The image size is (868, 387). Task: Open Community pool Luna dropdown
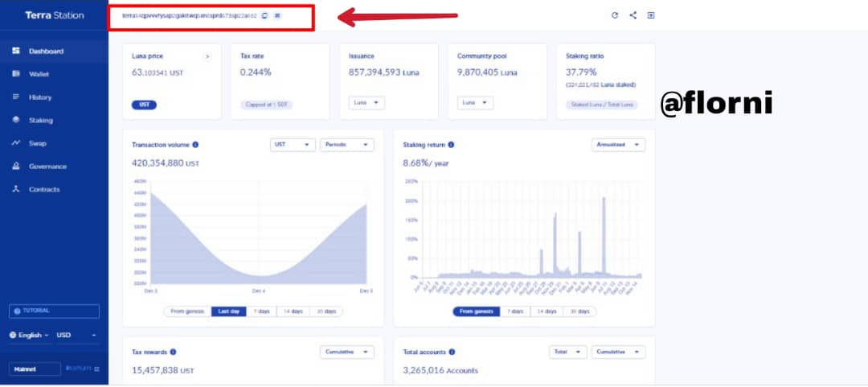(475, 103)
